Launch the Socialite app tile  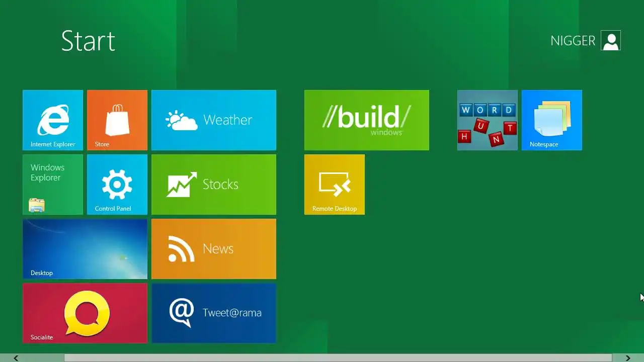[x=85, y=313]
